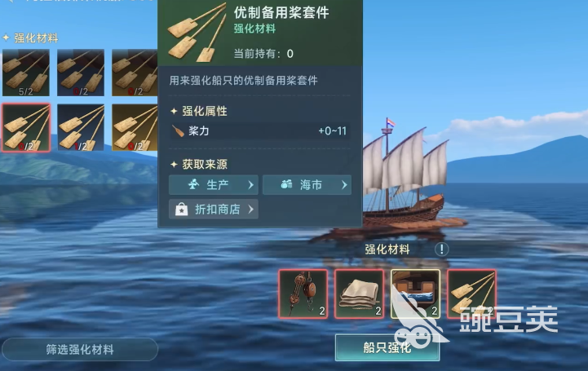Screen dimensions: 588x371
Task: Open the 生产 production source
Action: click(214, 185)
